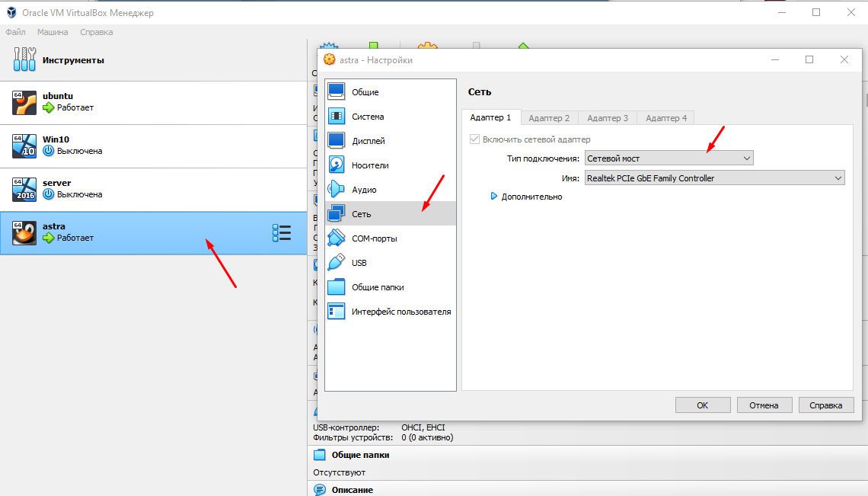
Task: Select the Носители category label
Action: [x=370, y=165]
